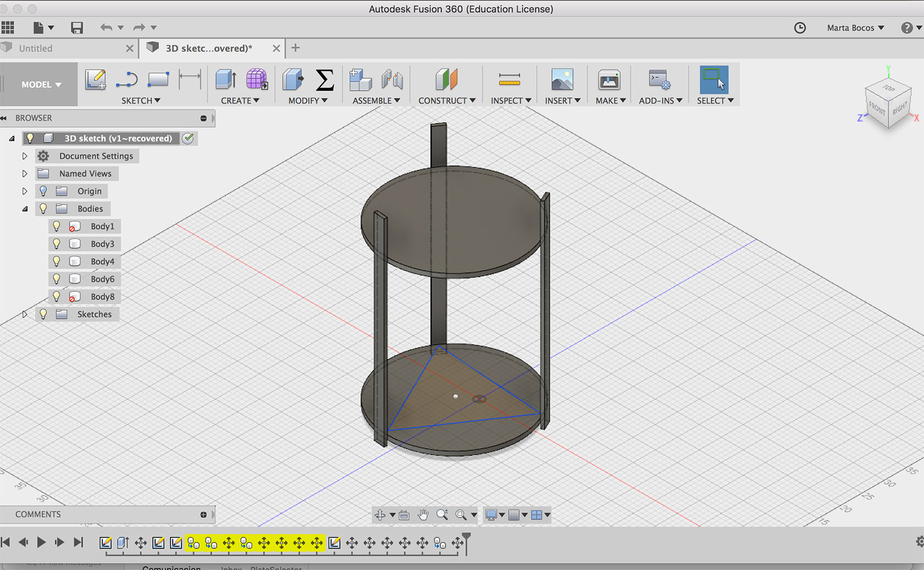Toggle visibility bulb of Body4
Image resolution: width=924 pixels, height=570 pixels.
[56, 262]
